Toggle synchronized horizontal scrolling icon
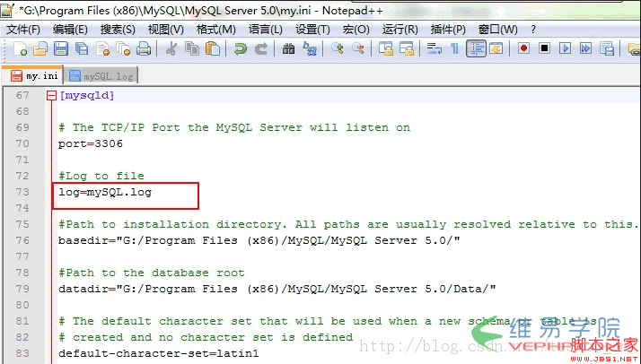Screen dimensions: 641x364 click(407, 48)
